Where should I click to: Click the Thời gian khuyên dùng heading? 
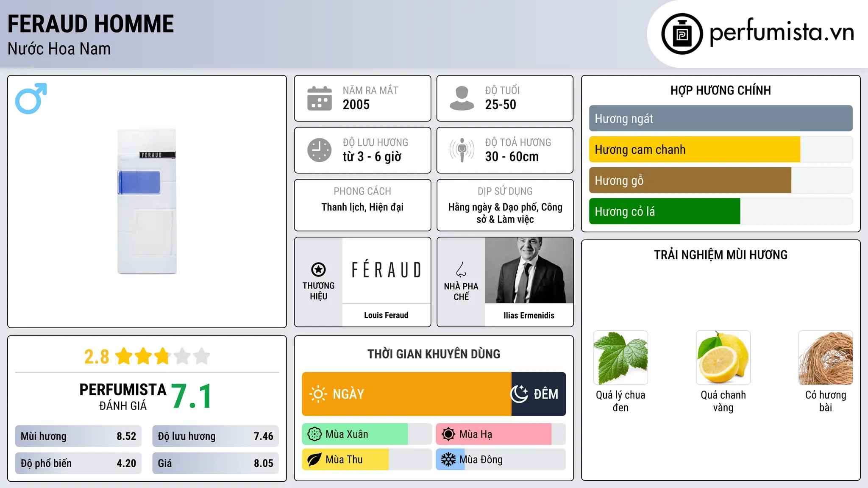[x=434, y=354]
